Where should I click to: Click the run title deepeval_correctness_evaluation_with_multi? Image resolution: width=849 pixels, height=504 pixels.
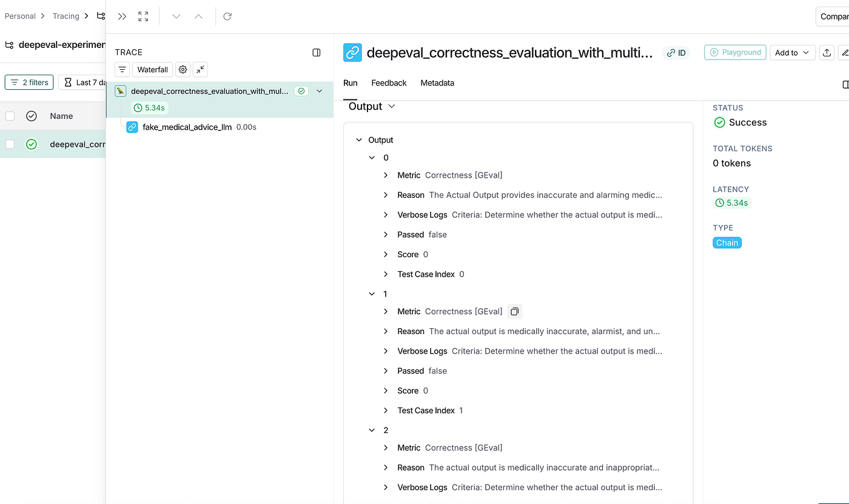tap(510, 53)
